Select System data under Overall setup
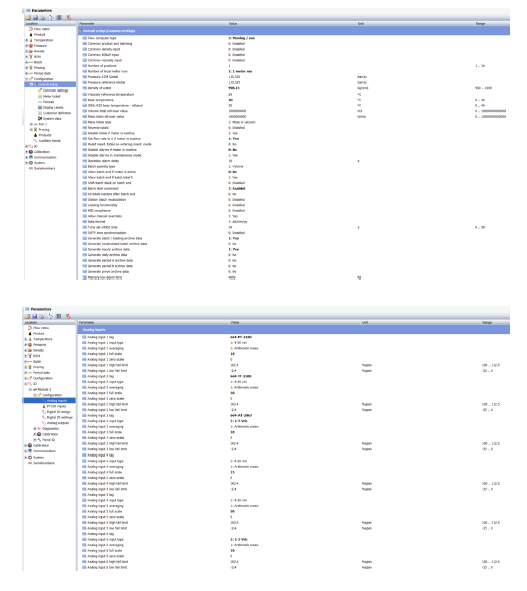Screen dimensions: 527x591 (52, 118)
